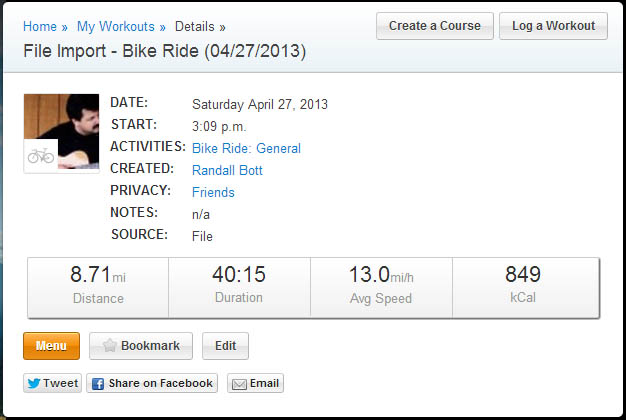Click the bicycle activity icon
Image resolution: width=626 pixels, height=420 pixels.
pos(40,156)
